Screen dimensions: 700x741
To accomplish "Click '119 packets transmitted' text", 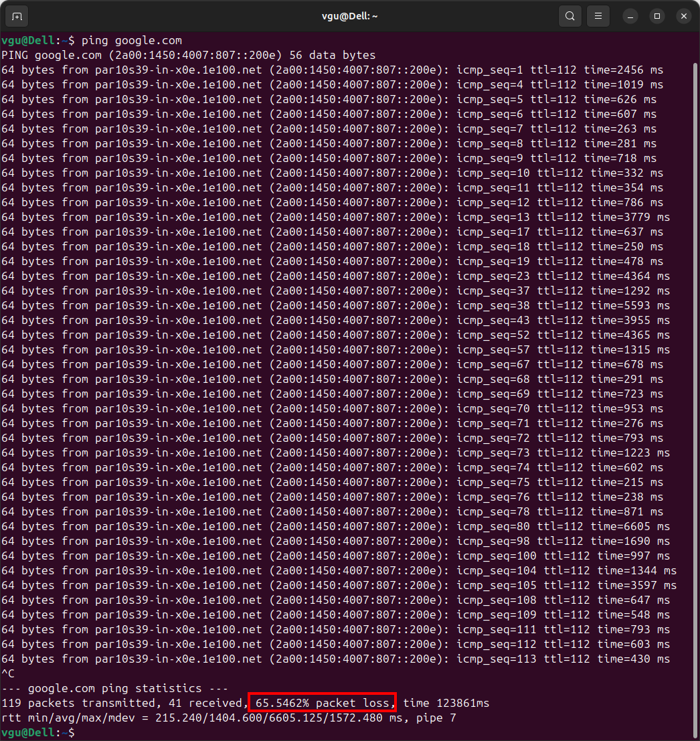I will [x=78, y=704].
